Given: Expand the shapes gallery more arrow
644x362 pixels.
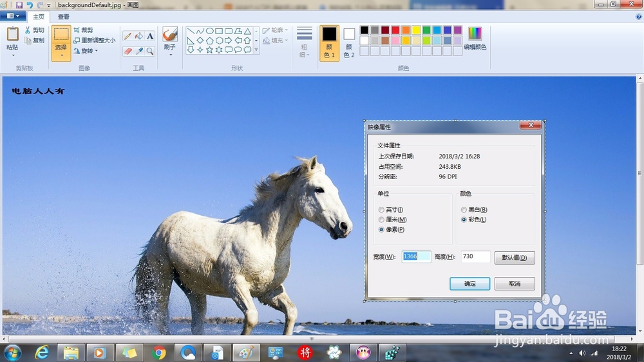Looking at the screenshot, I should pos(256,50).
